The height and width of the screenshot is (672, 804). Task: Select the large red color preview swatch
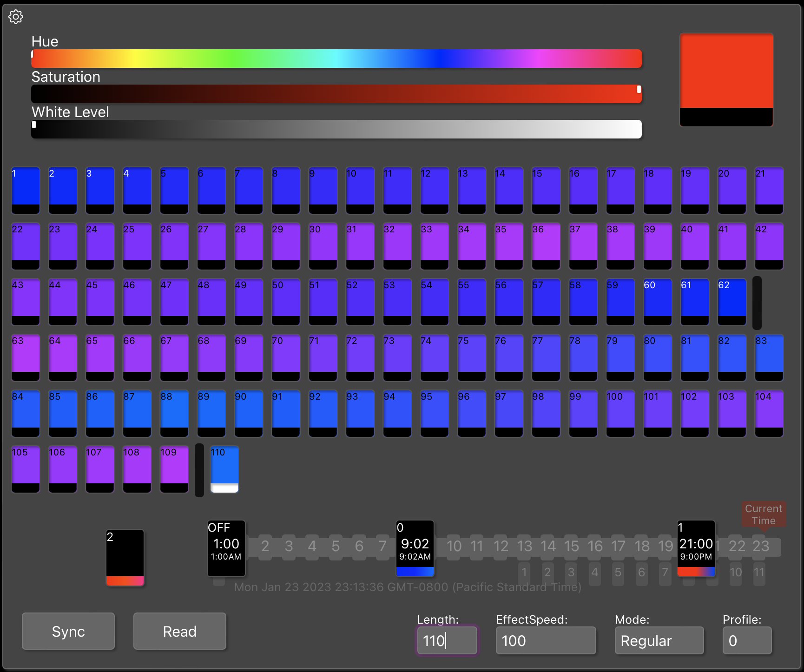pyautogui.click(x=726, y=79)
